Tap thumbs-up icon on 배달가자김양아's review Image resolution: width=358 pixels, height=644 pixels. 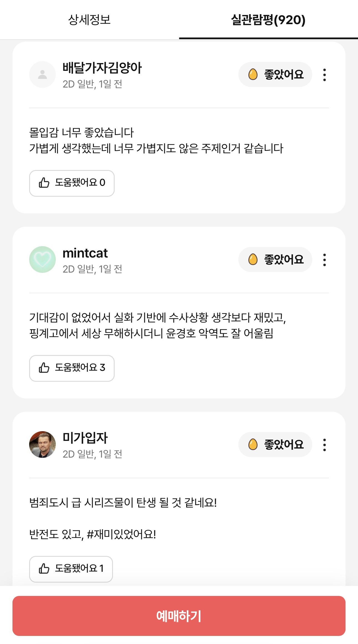point(44,183)
